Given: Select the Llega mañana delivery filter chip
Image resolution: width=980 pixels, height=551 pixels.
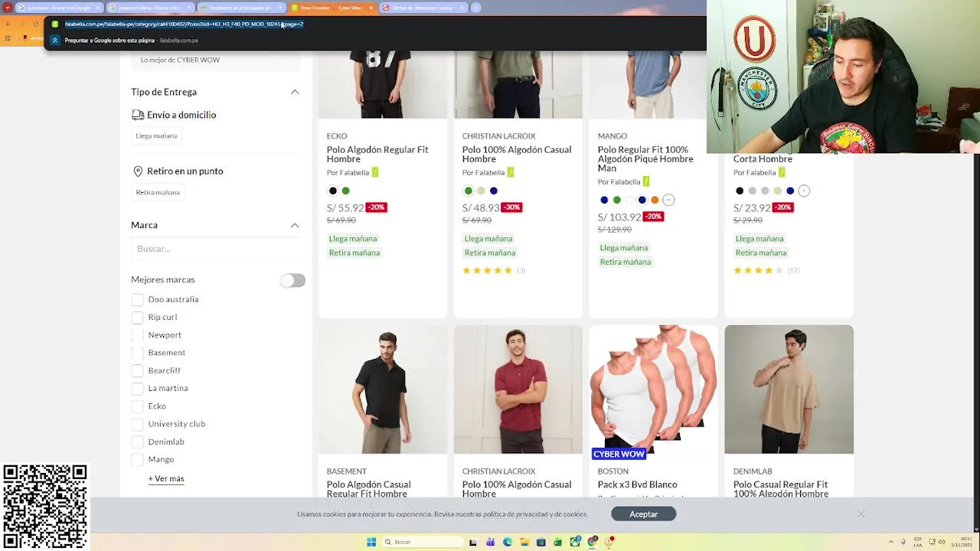Looking at the screenshot, I should point(156,135).
